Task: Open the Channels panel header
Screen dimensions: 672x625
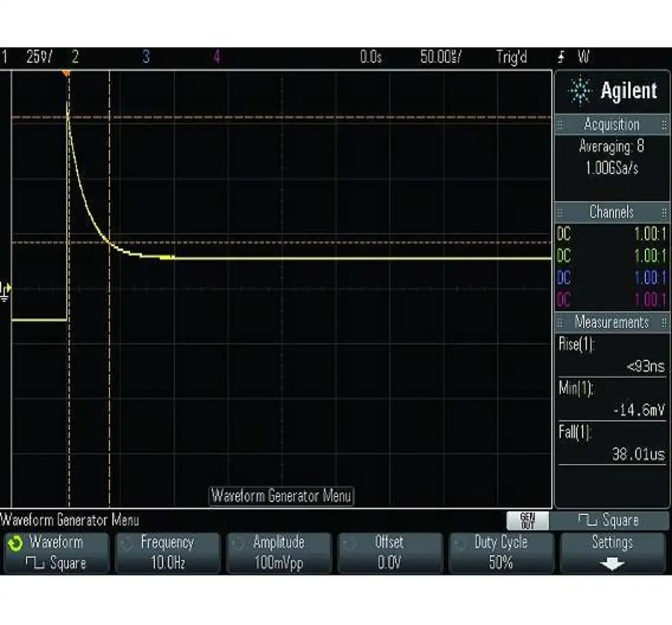Action: coord(612,212)
